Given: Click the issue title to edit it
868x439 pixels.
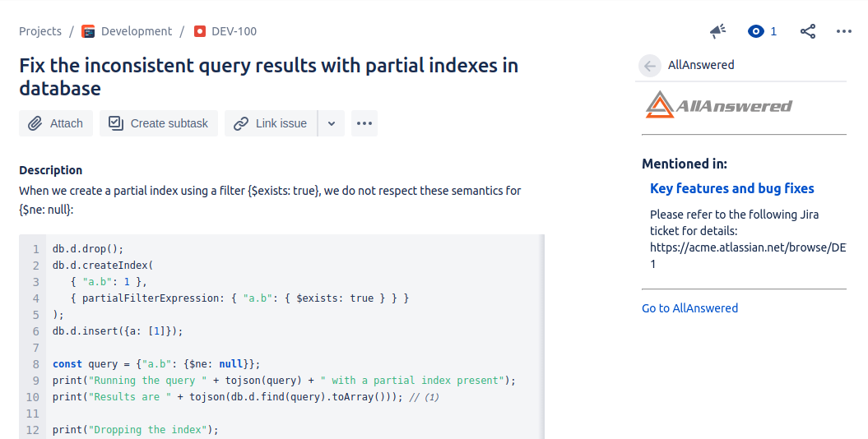Looking at the screenshot, I should (268, 76).
